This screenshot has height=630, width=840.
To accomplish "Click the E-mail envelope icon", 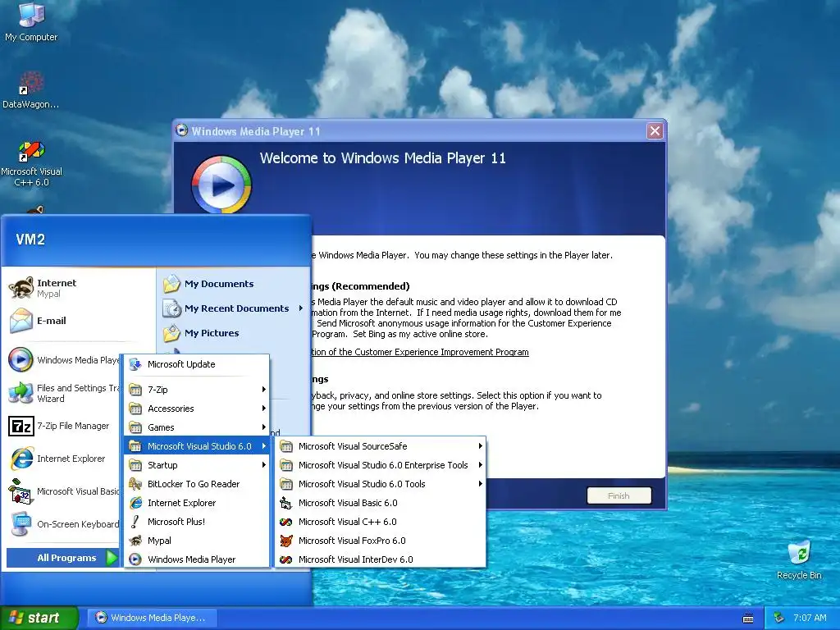I will [x=21, y=321].
